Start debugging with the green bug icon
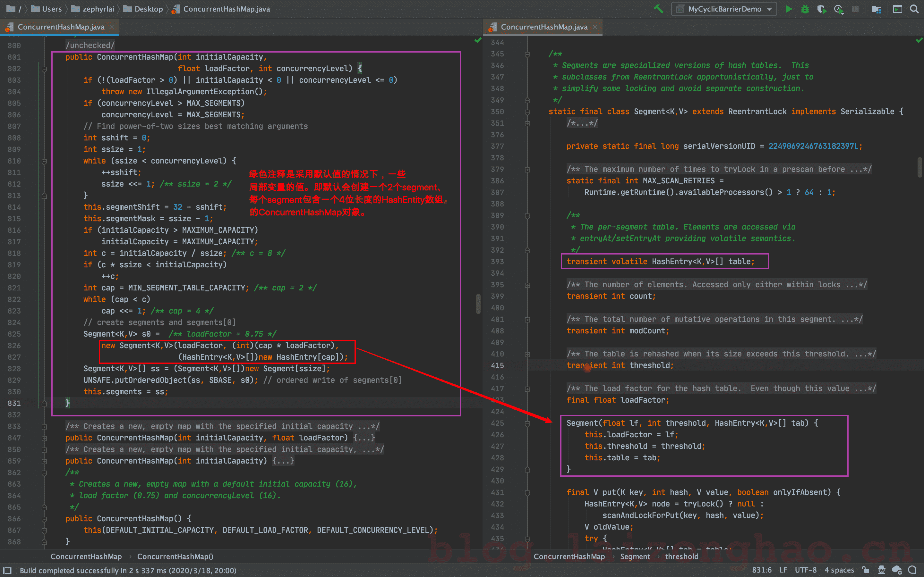924x577 pixels. (x=805, y=9)
